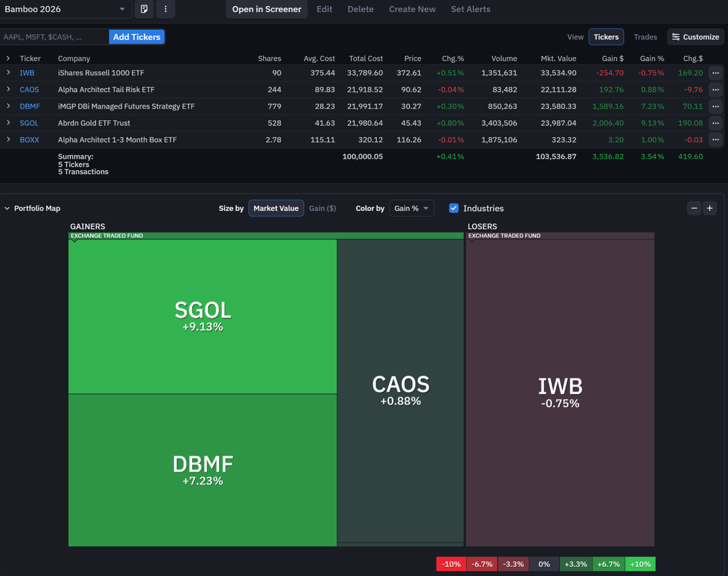The height and width of the screenshot is (576, 728).
Task: Open the more options menu for SGOL row
Action: pos(715,123)
